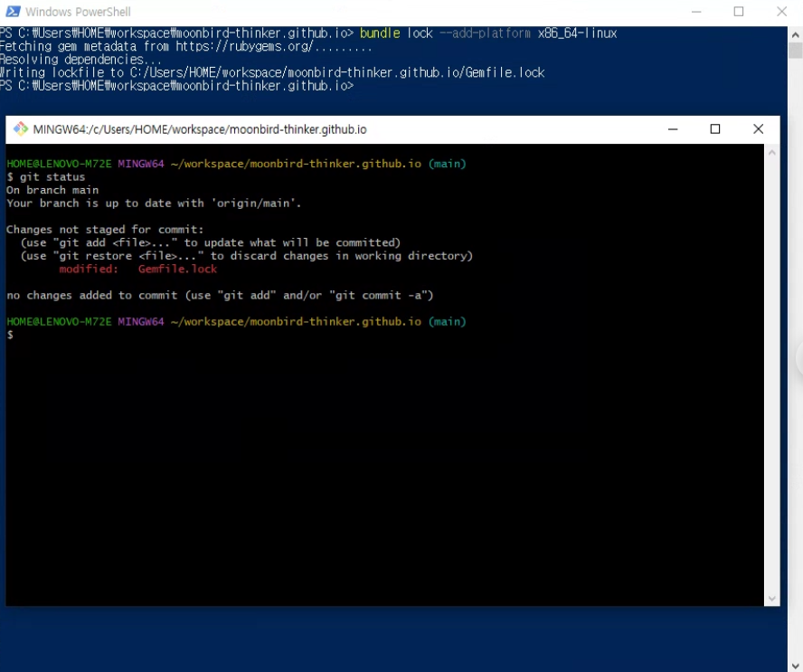The height and width of the screenshot is (672, 803).
Task: Click 'x86_64-linux' argument in PowerShell
Action: [x=577, y=33]
